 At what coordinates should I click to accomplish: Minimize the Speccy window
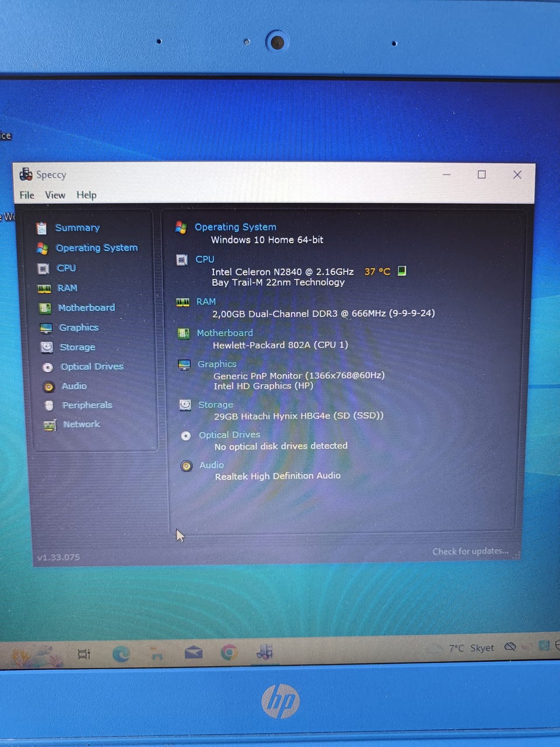[447, 174]
